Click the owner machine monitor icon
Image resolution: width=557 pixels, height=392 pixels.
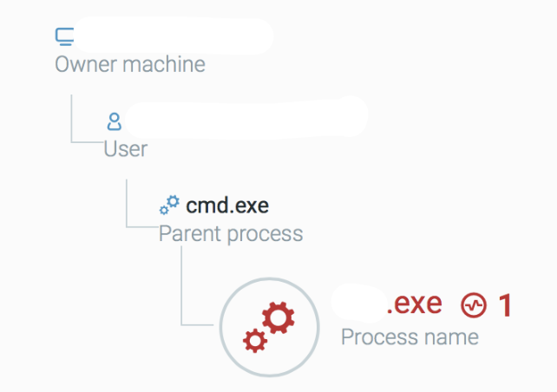tap(65, 37)
